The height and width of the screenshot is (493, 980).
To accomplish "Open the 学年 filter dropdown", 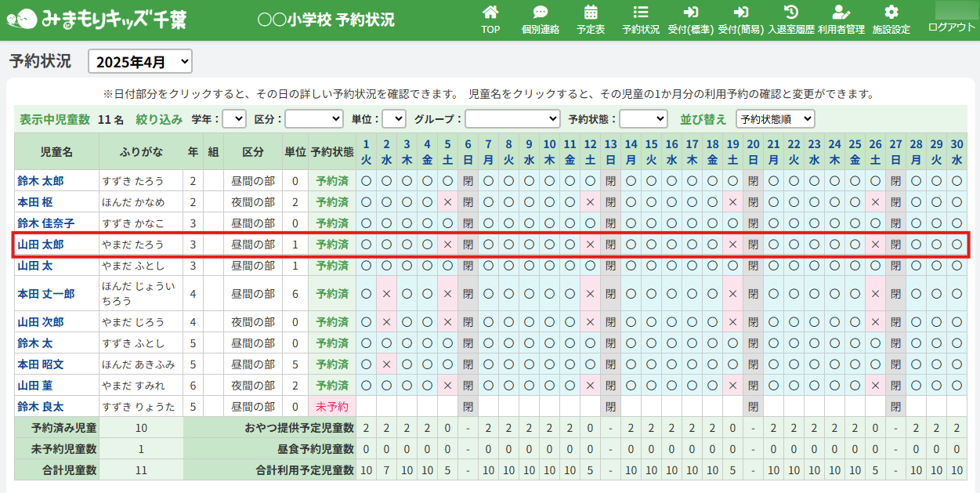I will (233, 119).
